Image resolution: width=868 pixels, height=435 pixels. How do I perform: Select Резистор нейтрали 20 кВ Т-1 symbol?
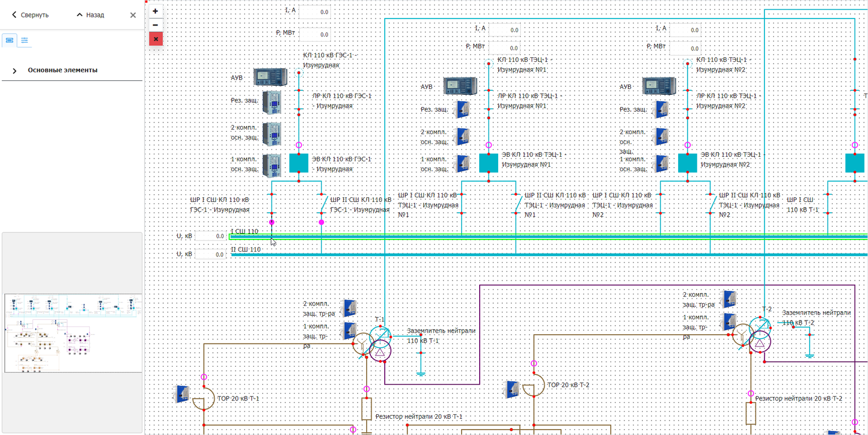tap(366, 408)
